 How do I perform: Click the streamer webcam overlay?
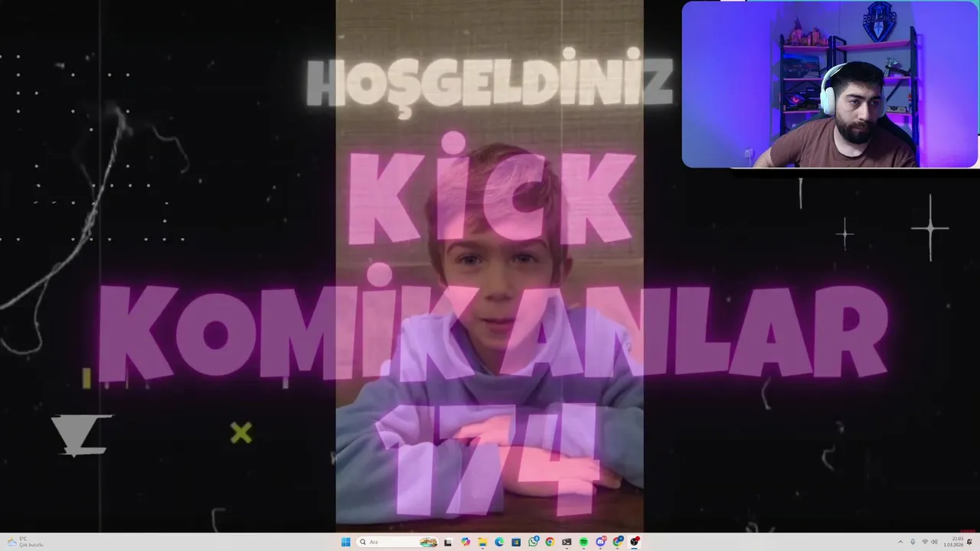[x=830, y=84]
